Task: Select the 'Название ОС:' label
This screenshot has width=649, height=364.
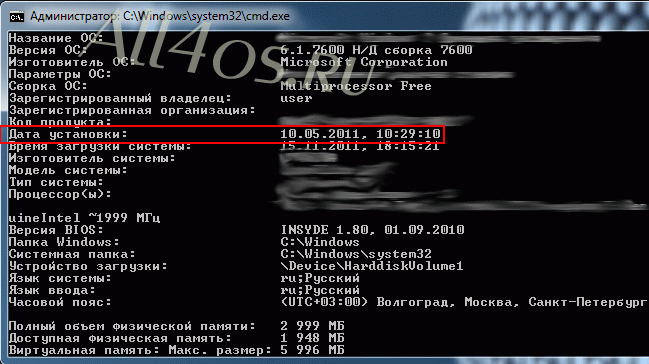Action: pyautogui.click(x=56, y=38)
